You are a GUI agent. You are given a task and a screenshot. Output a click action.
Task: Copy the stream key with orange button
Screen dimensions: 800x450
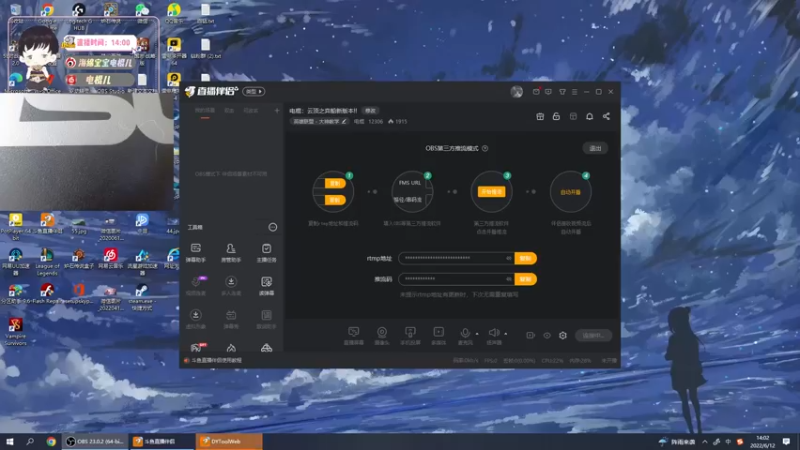(526, 279)
